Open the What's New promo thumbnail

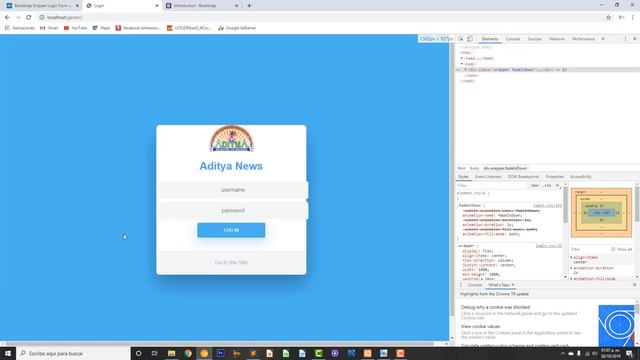pos(616,325)
